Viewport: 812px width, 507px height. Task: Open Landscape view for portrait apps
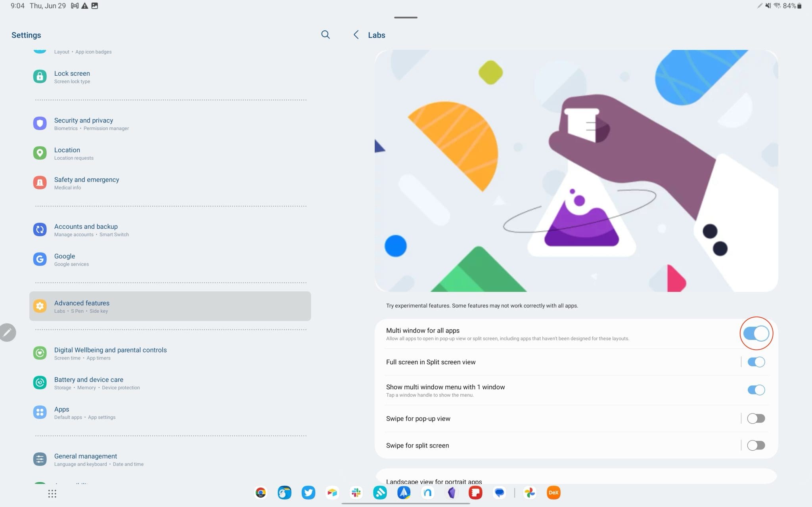coord(576,477)
